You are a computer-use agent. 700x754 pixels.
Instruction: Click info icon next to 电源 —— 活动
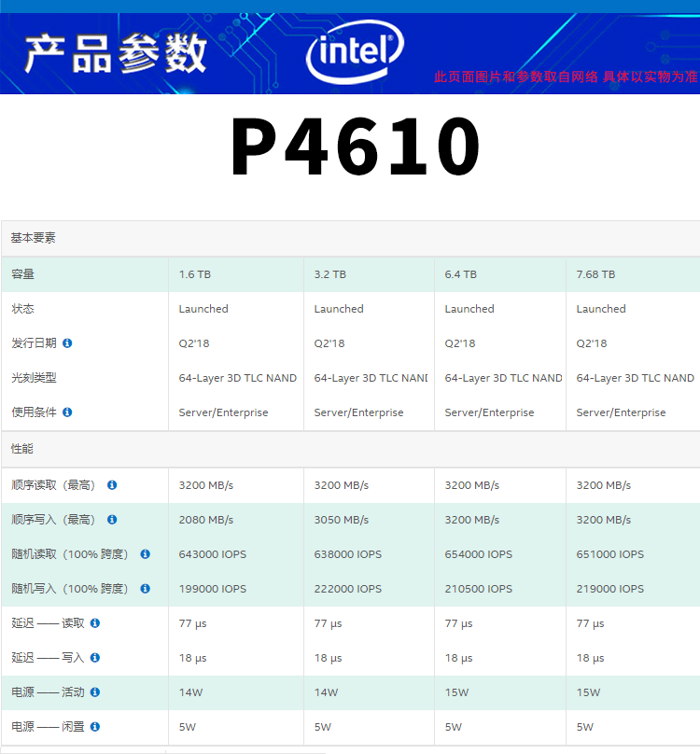click(x=95, y=692)
